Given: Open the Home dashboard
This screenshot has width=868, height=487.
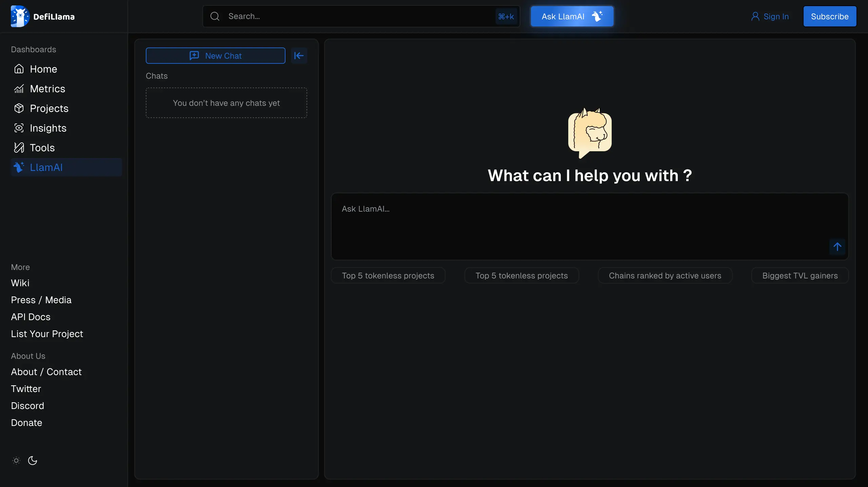Looking at the screenshot, I should coord(66,69).
